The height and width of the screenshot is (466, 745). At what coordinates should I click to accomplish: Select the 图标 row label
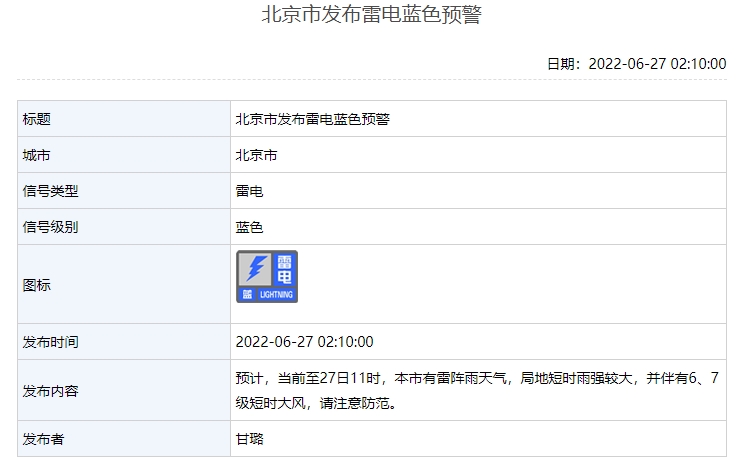coord(37,284)
